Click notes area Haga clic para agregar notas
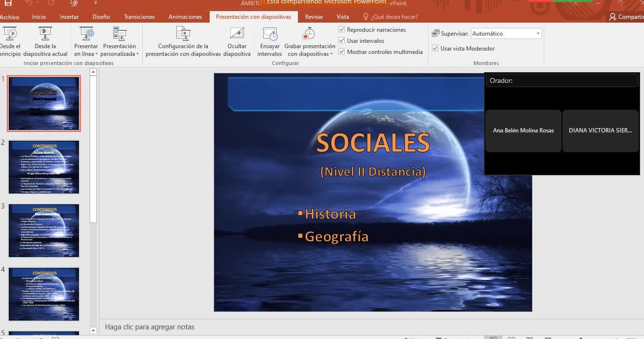Image resolution: width=644 pixels, height=339 pixels. click(x=149, y=327)
